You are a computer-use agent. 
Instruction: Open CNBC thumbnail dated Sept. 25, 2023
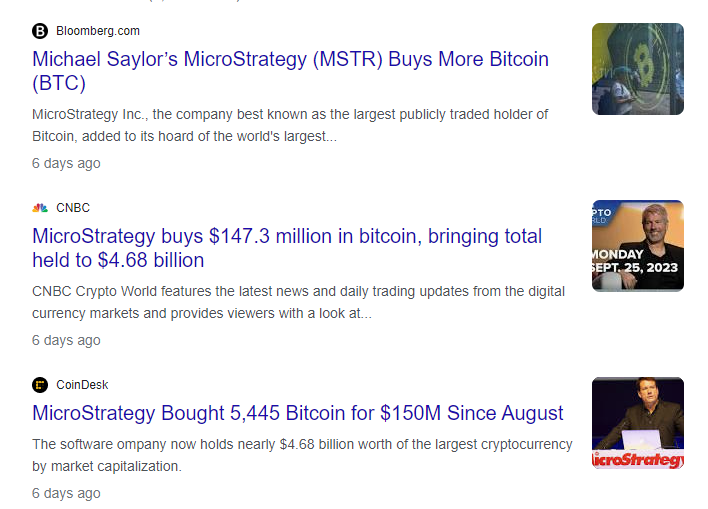click(638, 246)
